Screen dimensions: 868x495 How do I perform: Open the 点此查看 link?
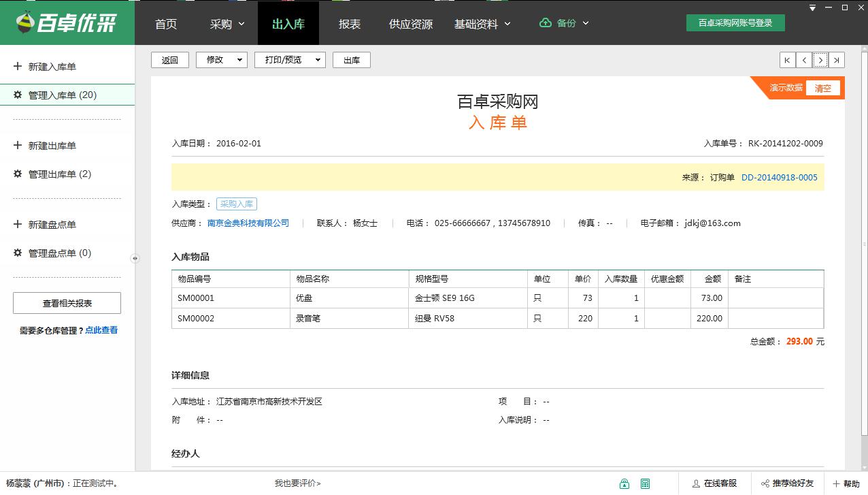(101, 330)
